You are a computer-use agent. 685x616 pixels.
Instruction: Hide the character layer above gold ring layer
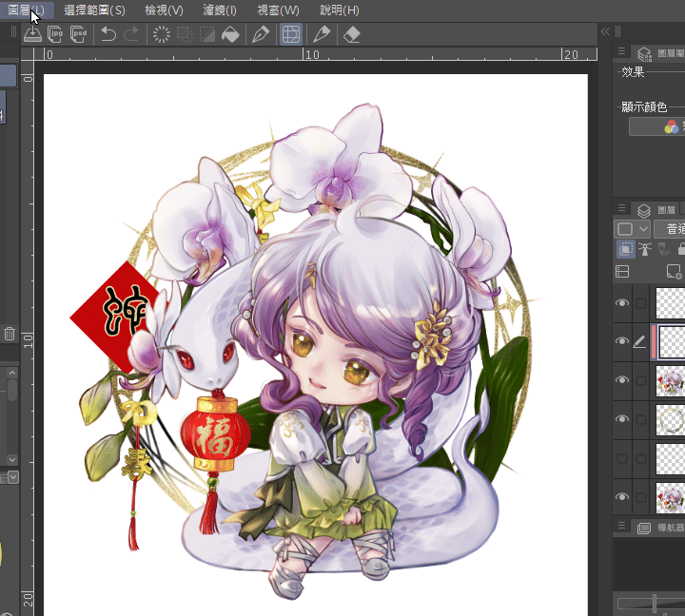(622, 380)
